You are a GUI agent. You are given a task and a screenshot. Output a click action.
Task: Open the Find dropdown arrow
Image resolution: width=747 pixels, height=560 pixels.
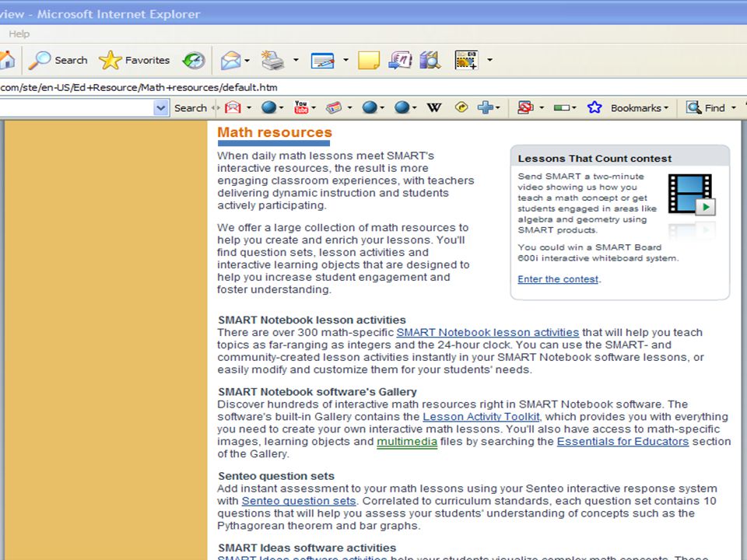734,108
